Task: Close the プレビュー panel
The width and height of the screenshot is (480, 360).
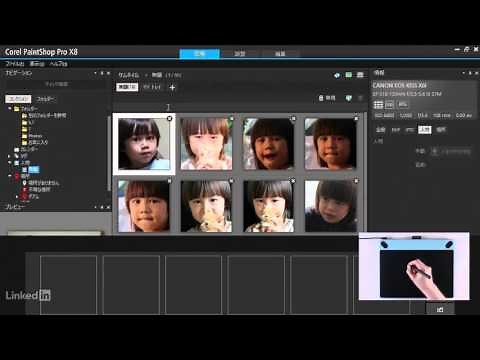Action: click(108, 207)
